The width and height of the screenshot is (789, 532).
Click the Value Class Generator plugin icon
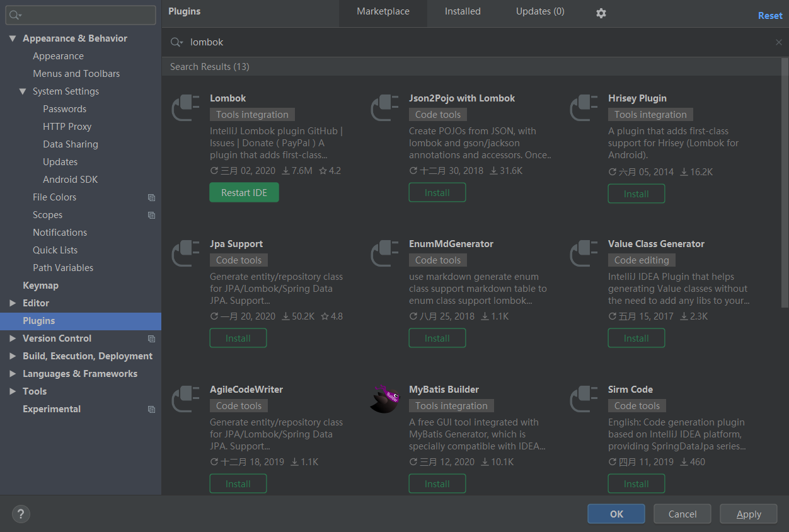584,253
